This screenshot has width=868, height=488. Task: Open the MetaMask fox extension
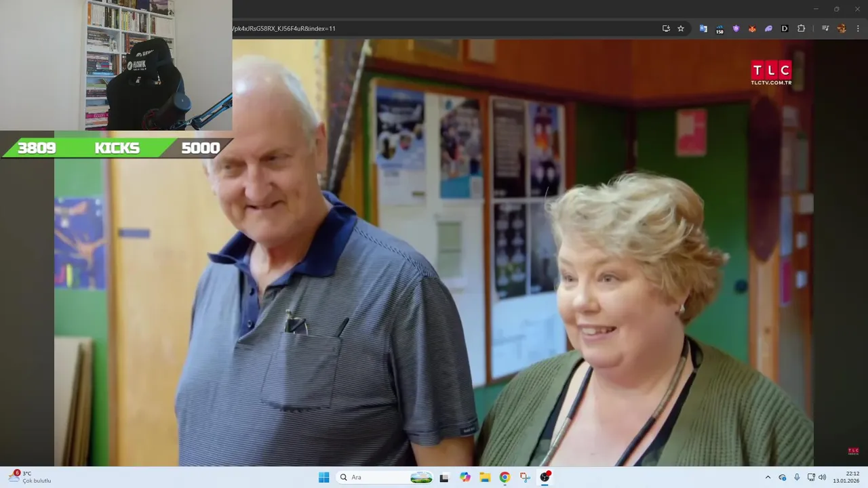(x=752, y=28)
